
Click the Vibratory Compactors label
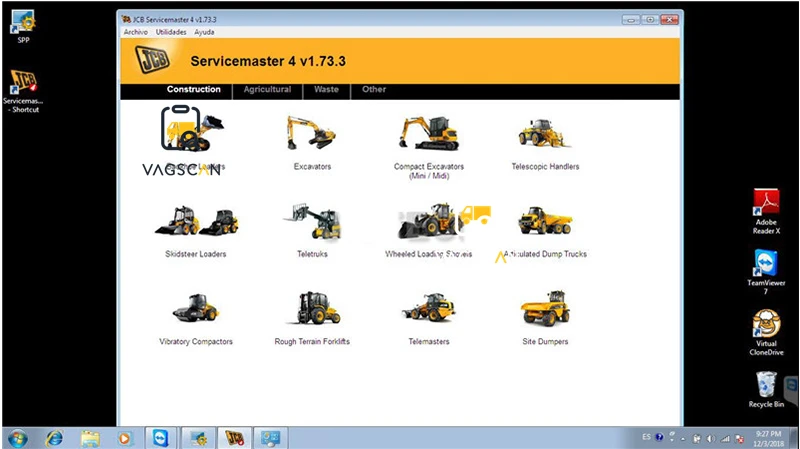click(x=196, y=341)
